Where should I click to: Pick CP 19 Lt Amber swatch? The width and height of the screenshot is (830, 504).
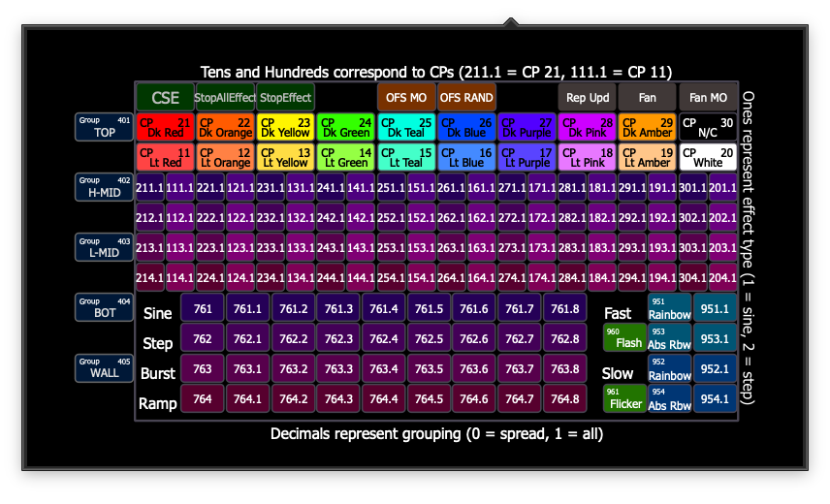(x=648, y=158)
